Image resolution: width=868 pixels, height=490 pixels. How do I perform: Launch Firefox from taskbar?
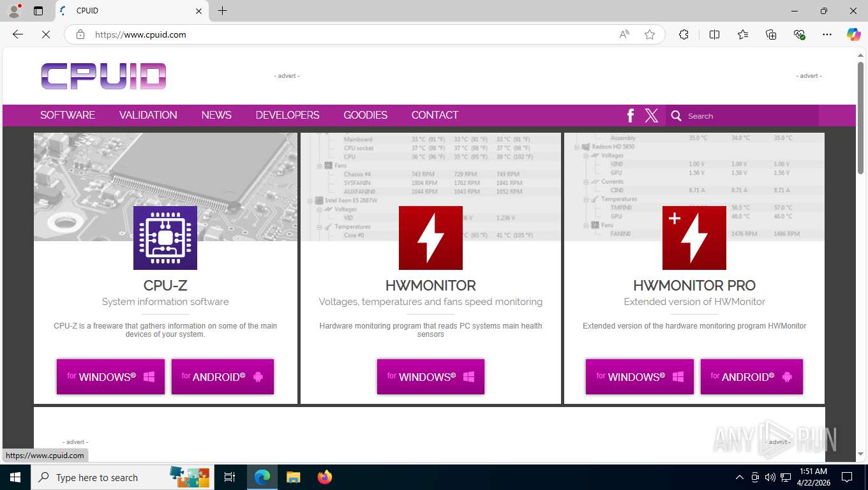tap(325, 477)
